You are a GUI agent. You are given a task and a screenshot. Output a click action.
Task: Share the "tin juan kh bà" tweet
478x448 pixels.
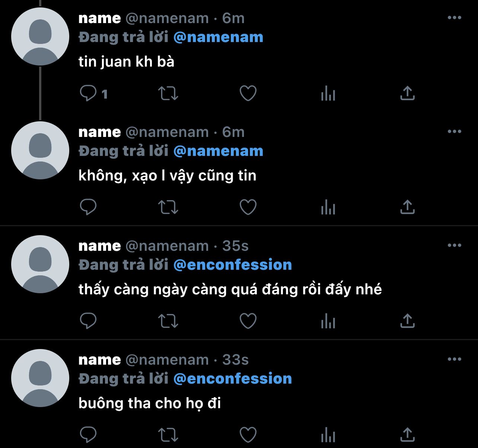click(407, 93)
